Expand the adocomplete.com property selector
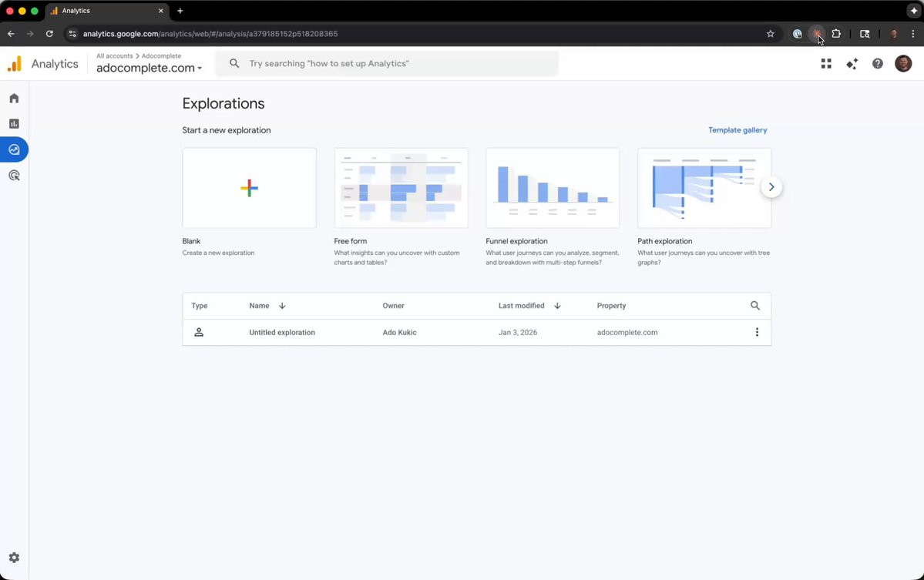The width and height of the screenshot is (924, 580). [x=149, y=68]
